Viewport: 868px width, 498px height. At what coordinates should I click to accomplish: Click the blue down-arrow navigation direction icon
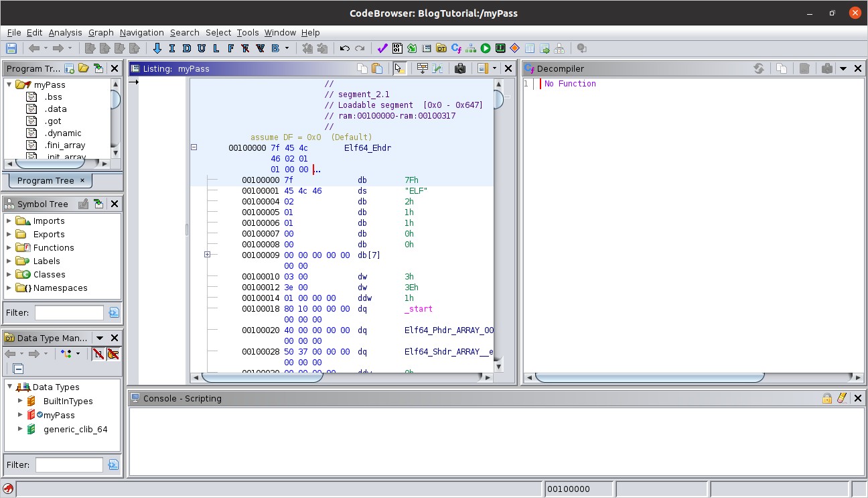click(157, 48)
